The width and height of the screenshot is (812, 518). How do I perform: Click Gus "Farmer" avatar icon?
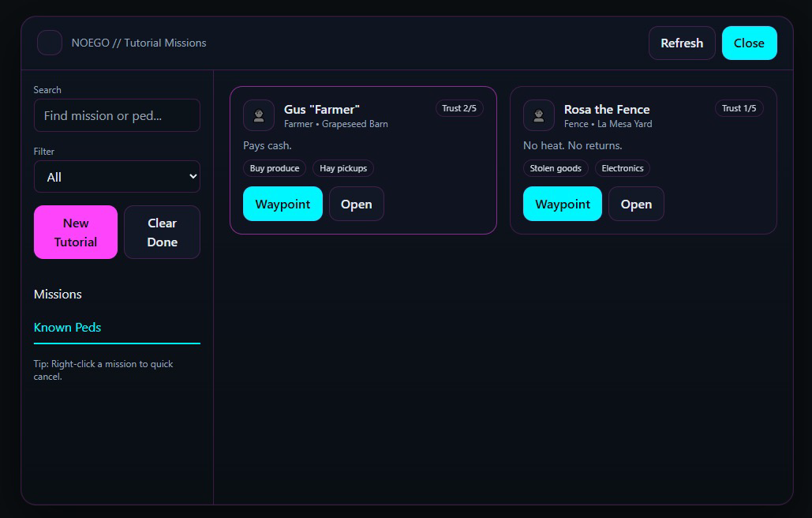(258, 115)
